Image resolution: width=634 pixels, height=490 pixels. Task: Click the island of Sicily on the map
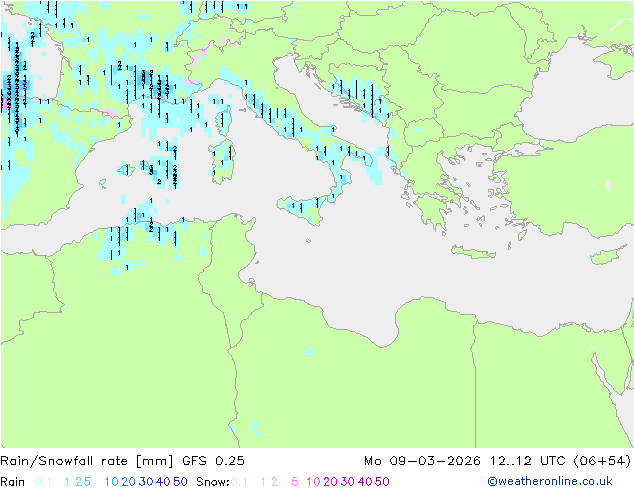304,209
